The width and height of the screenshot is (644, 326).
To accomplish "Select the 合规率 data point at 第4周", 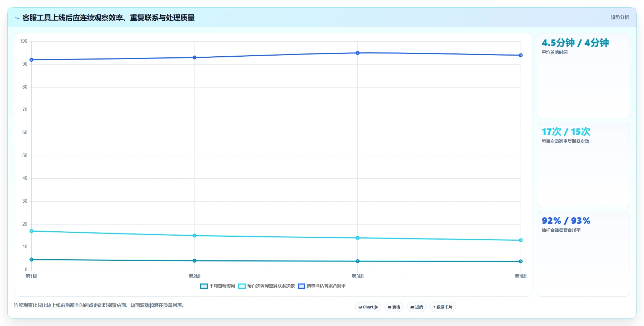I will click(x=521, y=55).
